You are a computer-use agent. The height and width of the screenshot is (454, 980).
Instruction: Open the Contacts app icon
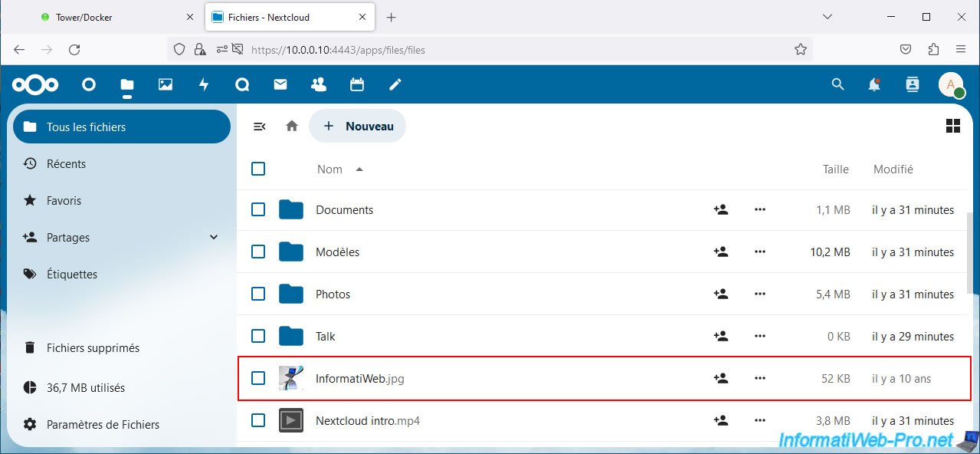pyautogui.click(x=319, y=84)
